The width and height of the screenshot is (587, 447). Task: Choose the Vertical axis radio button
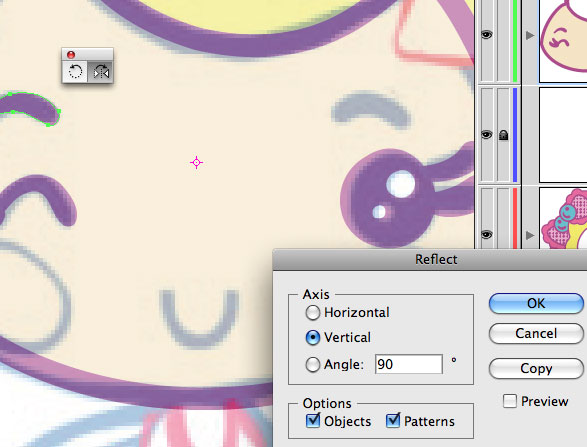(x=313, y=338)
